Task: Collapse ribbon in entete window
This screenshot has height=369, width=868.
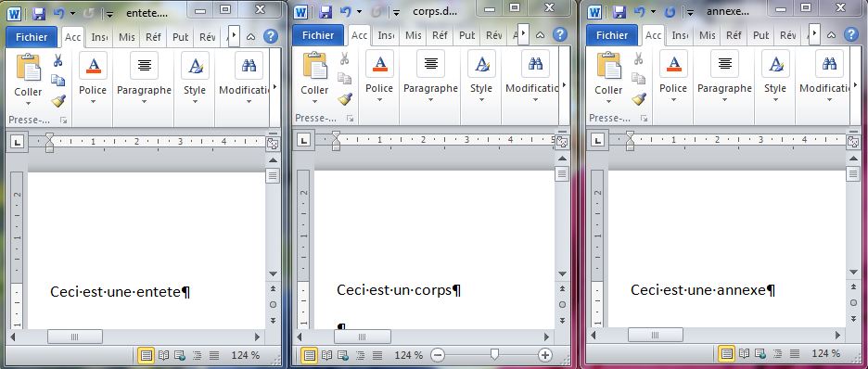Action: (x=250, y=37)
